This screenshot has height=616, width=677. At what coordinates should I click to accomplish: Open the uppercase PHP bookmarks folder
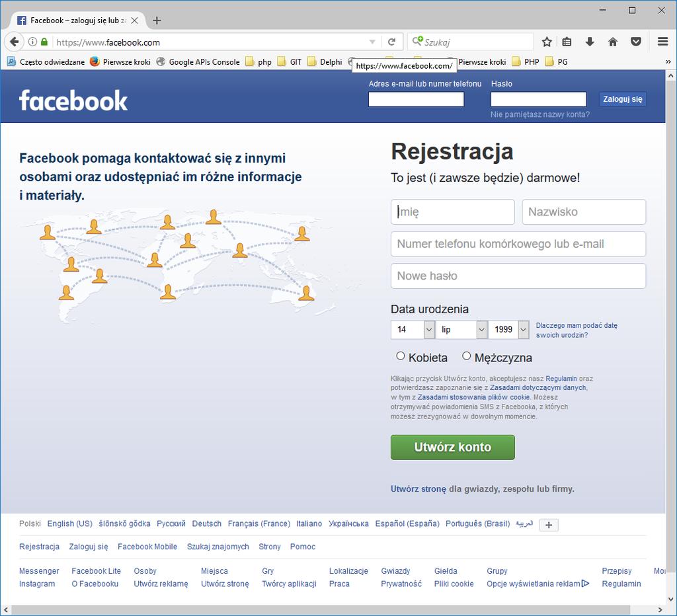(x=526, y=61)
